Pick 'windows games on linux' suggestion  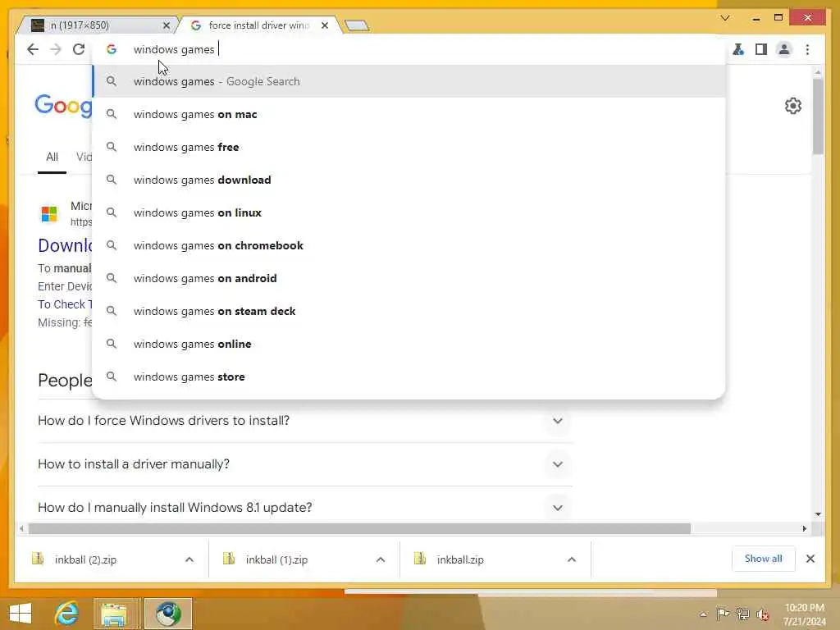pyautogui.click(x=409, y=212)
